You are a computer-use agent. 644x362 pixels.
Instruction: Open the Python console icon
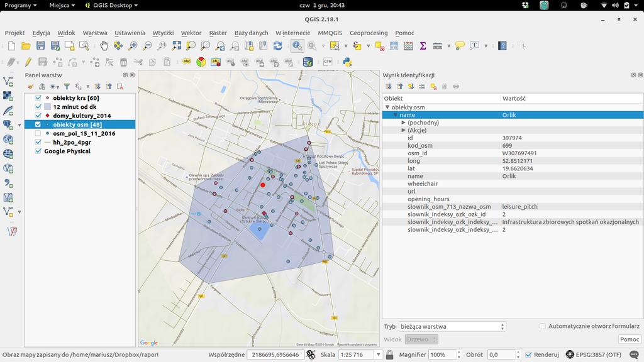(347, 62)
